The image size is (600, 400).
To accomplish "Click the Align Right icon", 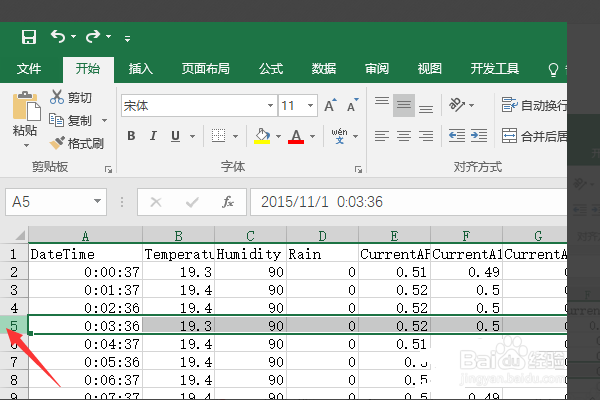I will (x=426, y=136).
